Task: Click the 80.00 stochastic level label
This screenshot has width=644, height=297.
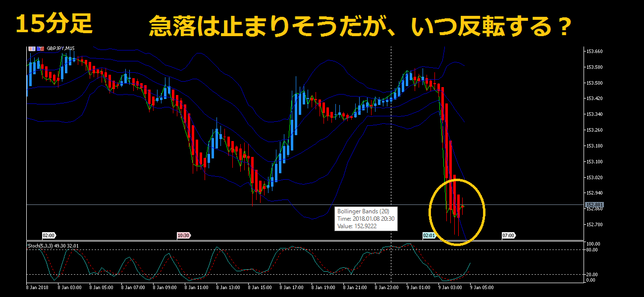Action: click(x=592, y=250)
